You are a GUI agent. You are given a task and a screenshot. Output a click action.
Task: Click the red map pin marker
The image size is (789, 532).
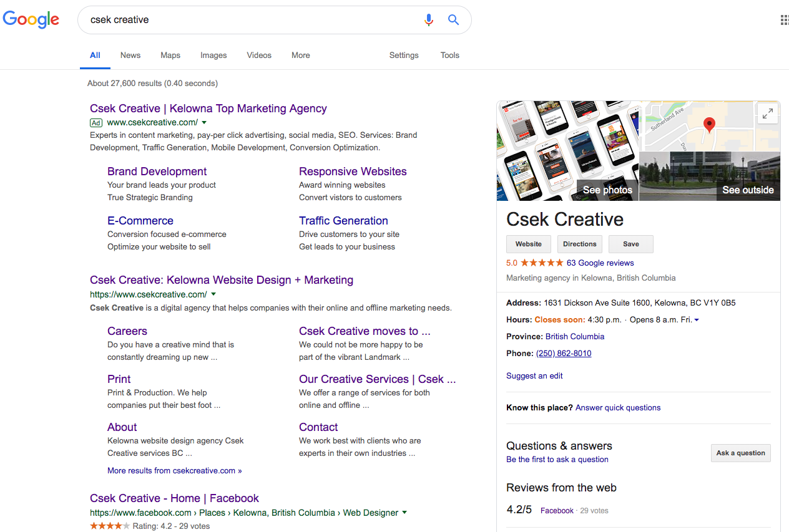(x=709, y=125)
